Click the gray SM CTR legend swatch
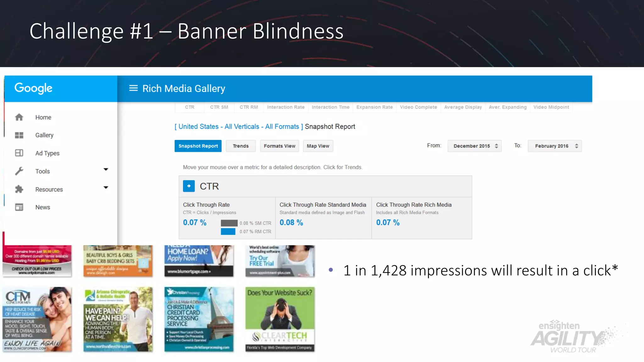Image resolution: width=644 pixels, height=362 pixels. (229, 223)
